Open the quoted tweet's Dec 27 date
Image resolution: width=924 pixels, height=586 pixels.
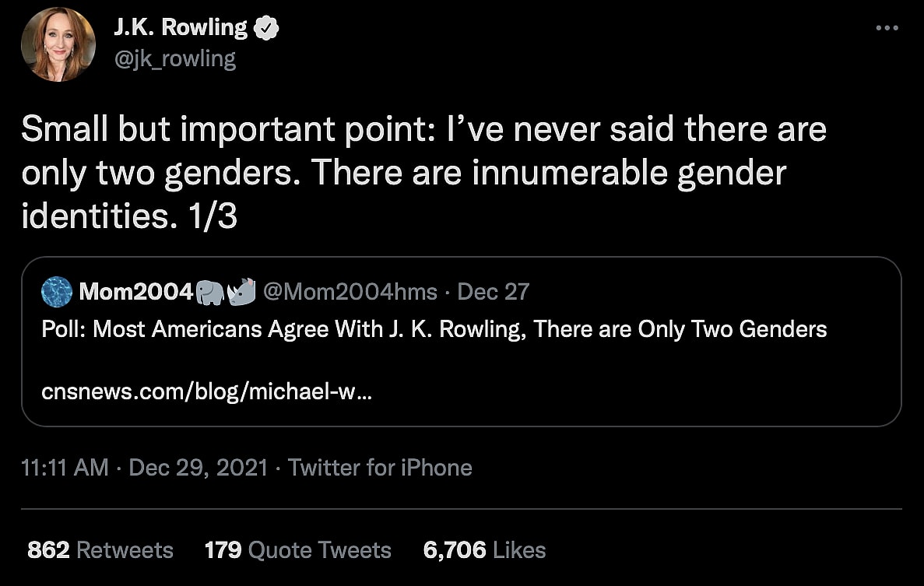pyautogui.click(x=494, y=292)
